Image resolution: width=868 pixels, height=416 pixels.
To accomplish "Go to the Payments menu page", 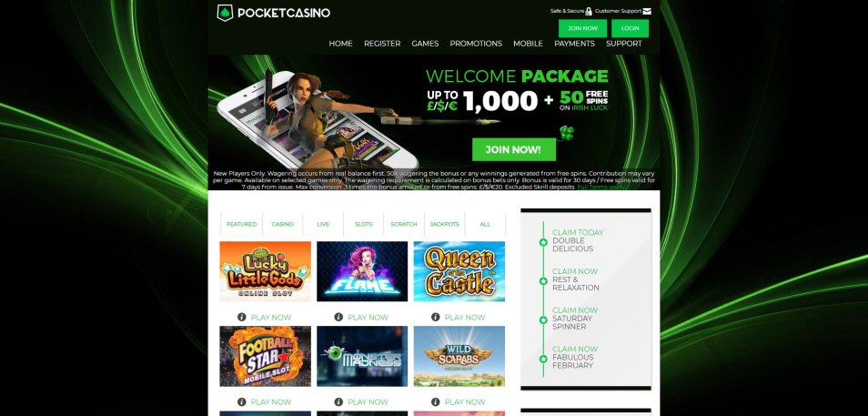I will tap(575, 43).
